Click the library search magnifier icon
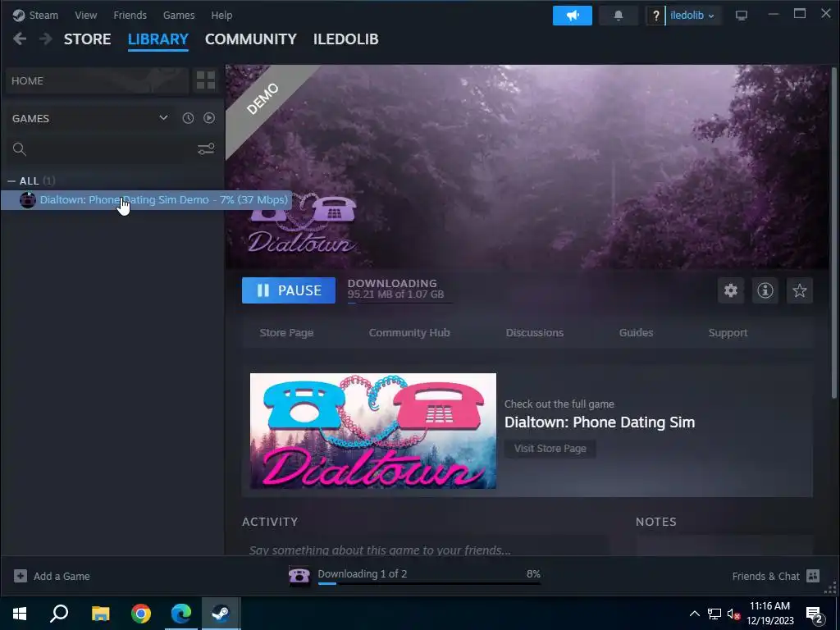 (20, 149)
